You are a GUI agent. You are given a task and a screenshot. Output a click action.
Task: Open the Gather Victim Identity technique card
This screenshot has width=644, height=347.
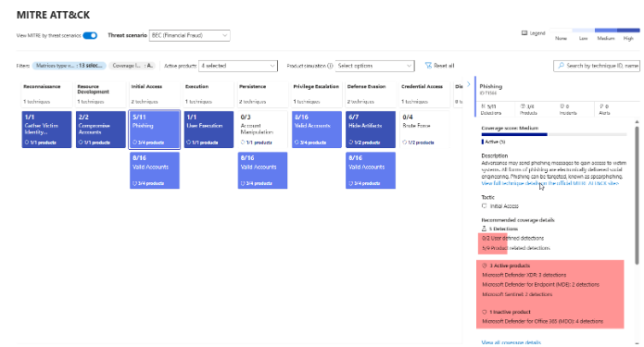[x=47, y=130]
